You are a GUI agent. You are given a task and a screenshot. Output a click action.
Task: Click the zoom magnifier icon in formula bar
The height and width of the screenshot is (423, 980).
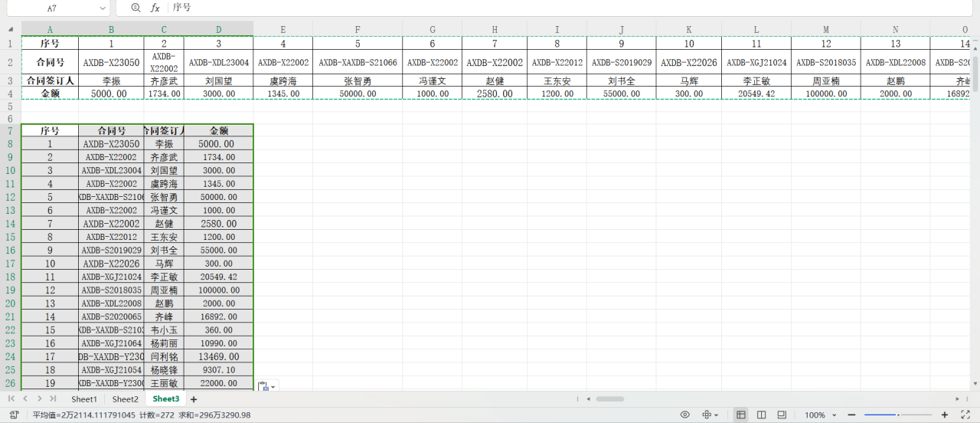point(136,8)
